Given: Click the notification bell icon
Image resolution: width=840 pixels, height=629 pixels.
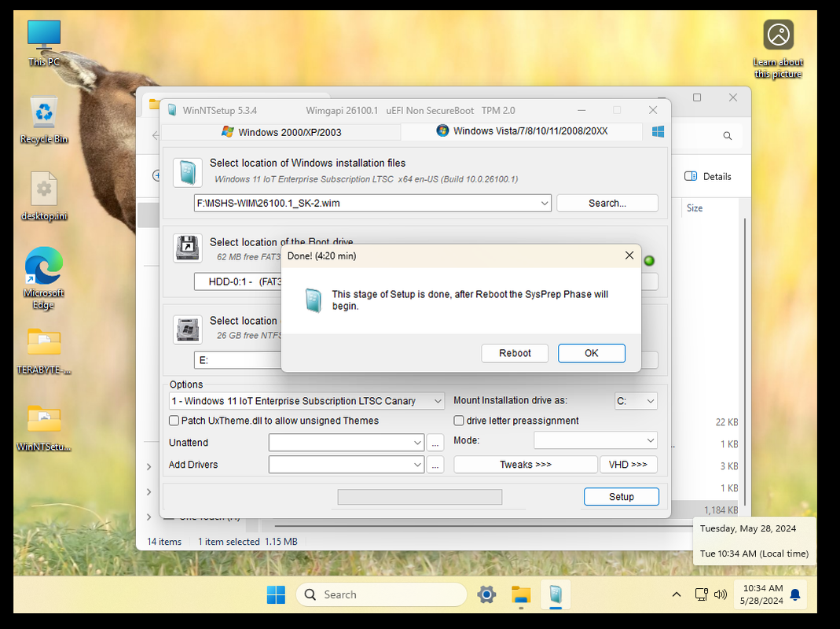Looking at the screenshot, I should click(795, 594).
